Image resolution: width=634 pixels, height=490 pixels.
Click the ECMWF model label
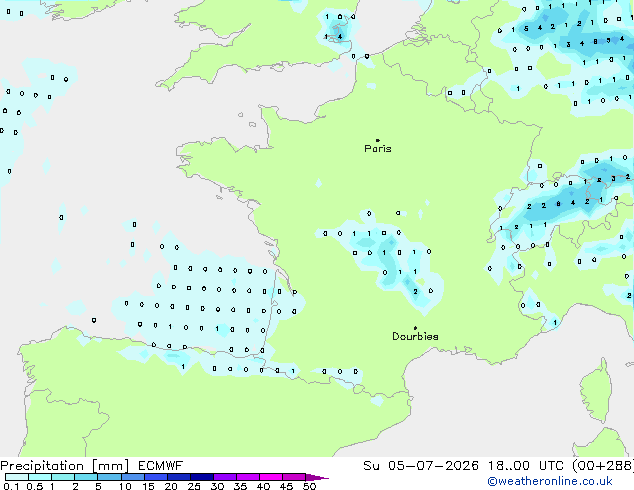(161, 466)
